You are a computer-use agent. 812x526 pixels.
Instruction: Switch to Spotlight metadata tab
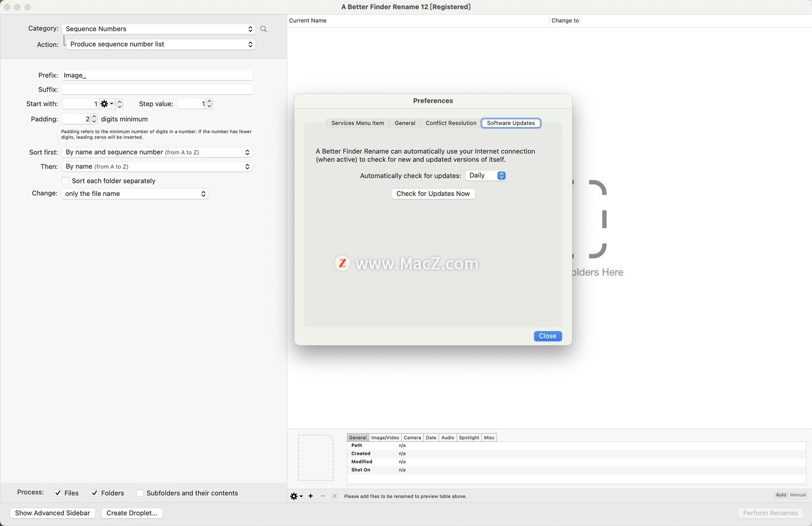coord(469,438)
